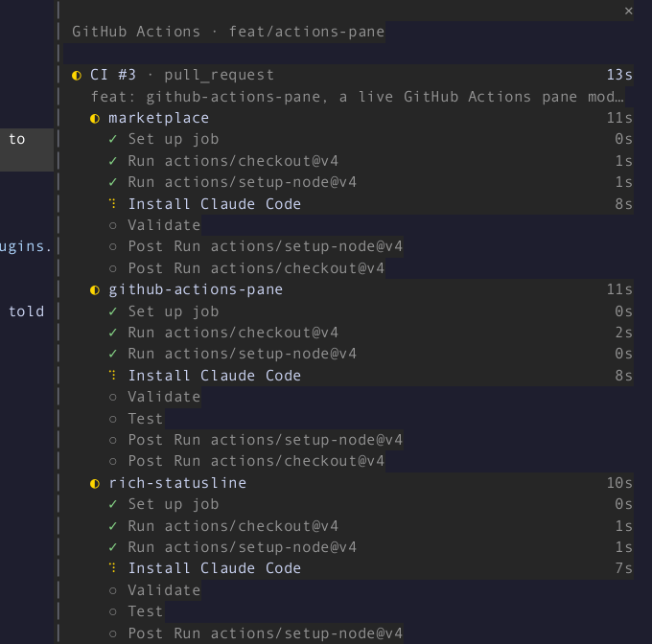Expand the rich-statusline job

[177, 483]
